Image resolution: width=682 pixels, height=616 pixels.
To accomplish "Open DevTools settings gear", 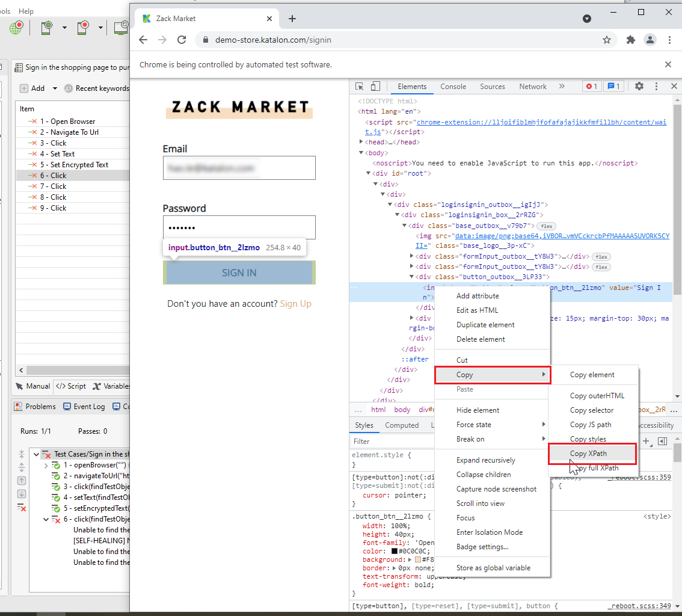I will click(x=639, y=86).
